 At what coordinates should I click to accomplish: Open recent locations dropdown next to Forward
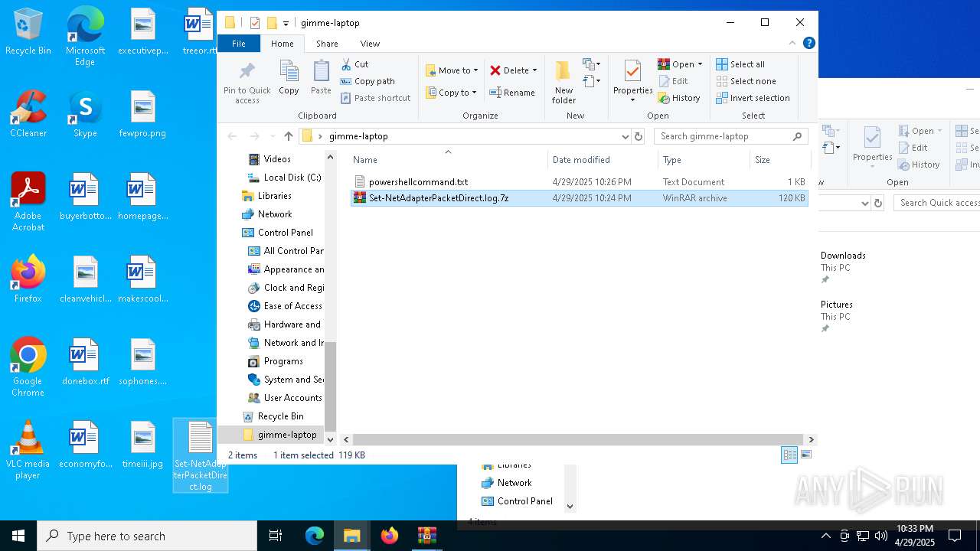[271, 136]
